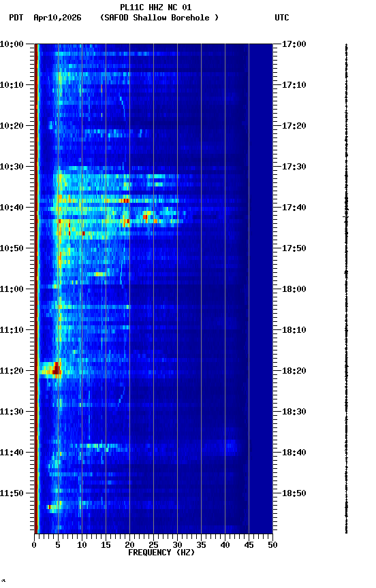The height and width of the screenshot is (588, 376).
Task: Click the date label Apr10,2026
Action: (x=57, y=18)
